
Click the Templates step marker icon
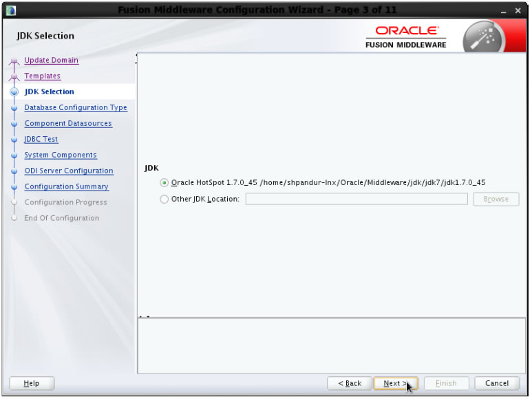coord(14,77)
